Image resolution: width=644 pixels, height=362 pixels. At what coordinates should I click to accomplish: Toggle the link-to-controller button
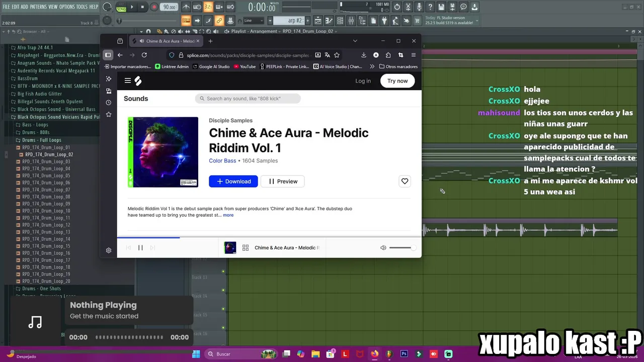click(x=219, y=21)
